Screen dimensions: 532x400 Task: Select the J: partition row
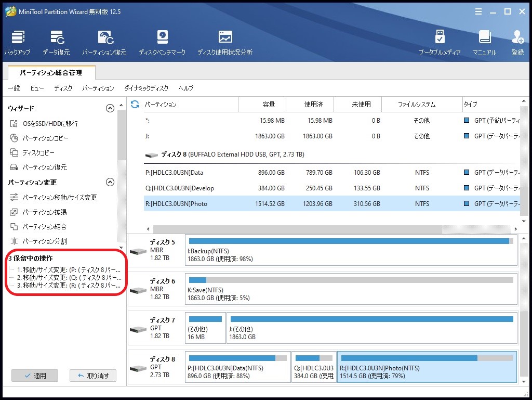coord(332,136)
